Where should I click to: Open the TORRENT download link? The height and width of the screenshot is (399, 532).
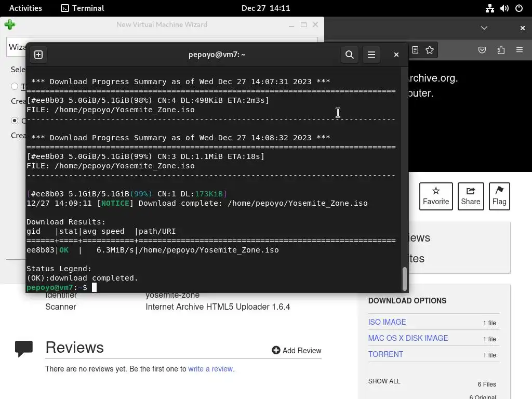[x=385, y=354]
